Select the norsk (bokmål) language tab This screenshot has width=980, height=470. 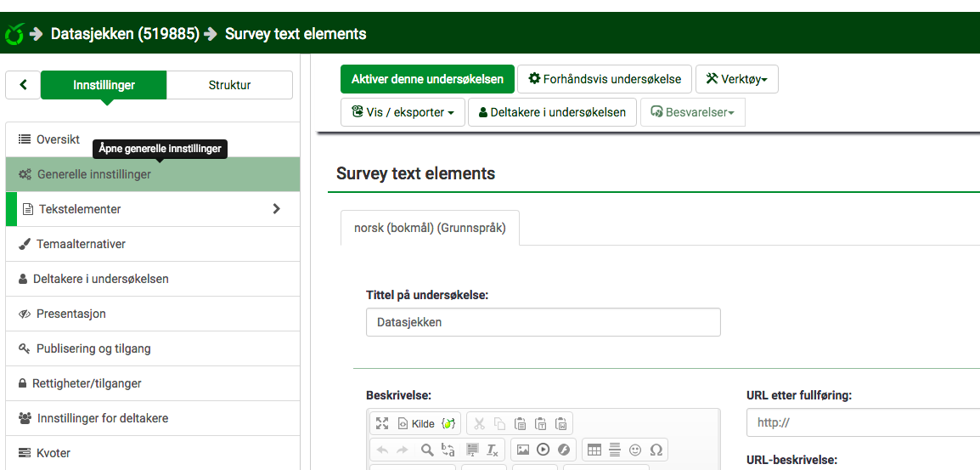(430, 228)
